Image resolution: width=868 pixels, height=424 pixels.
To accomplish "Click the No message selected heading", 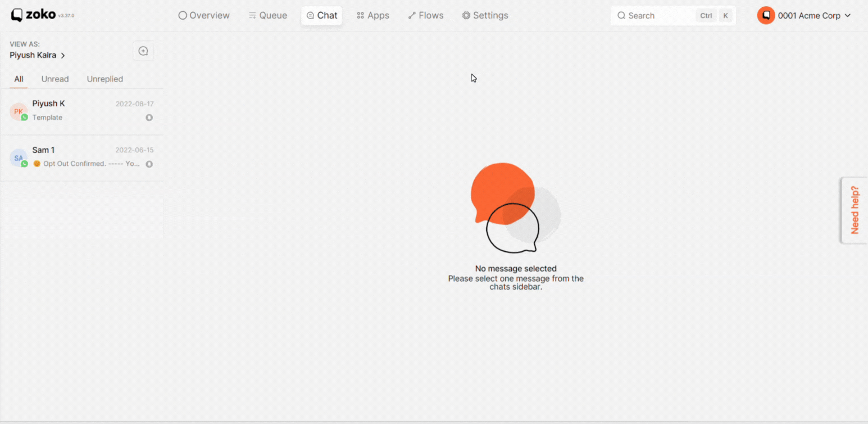I will pos(516,269).
